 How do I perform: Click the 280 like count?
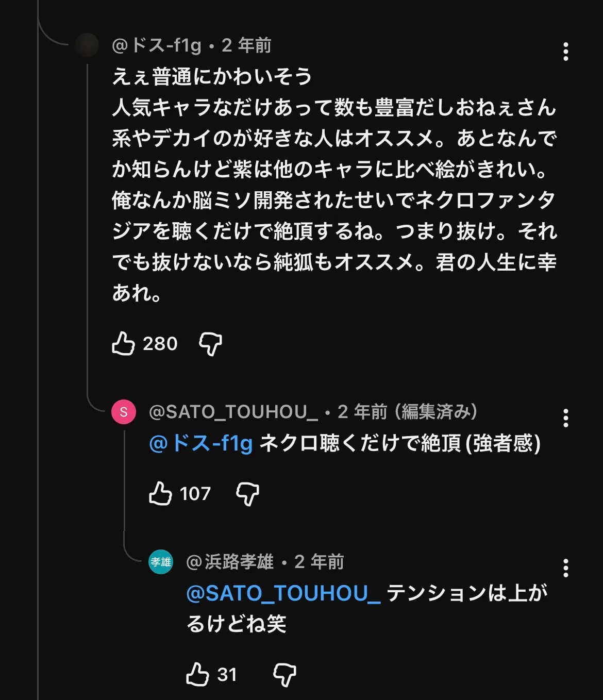(160, 343)
